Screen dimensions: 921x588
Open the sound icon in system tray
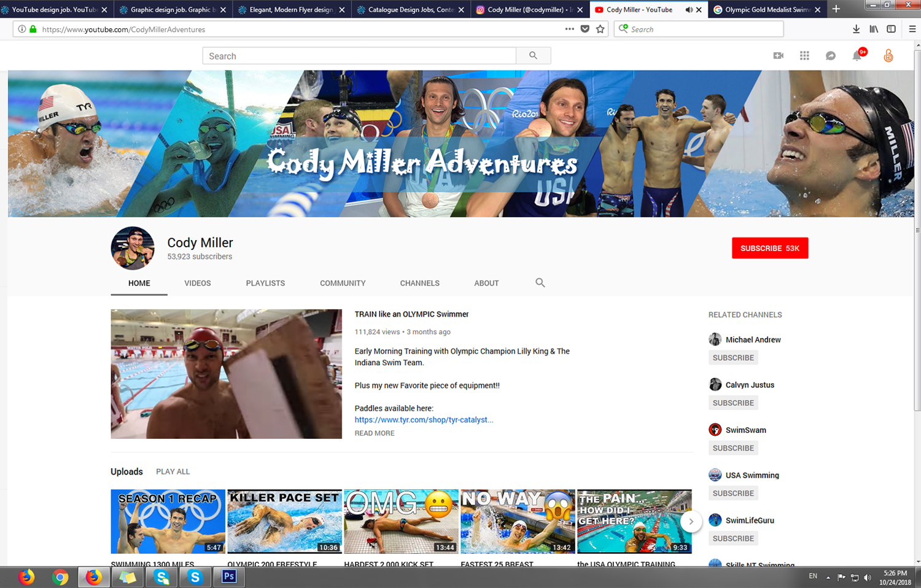pos(868,577)
